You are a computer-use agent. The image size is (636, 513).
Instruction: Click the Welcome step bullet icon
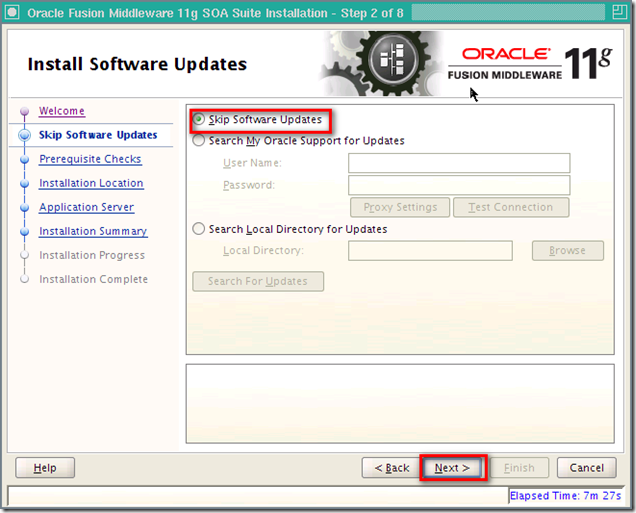click(x=24, y=111)
